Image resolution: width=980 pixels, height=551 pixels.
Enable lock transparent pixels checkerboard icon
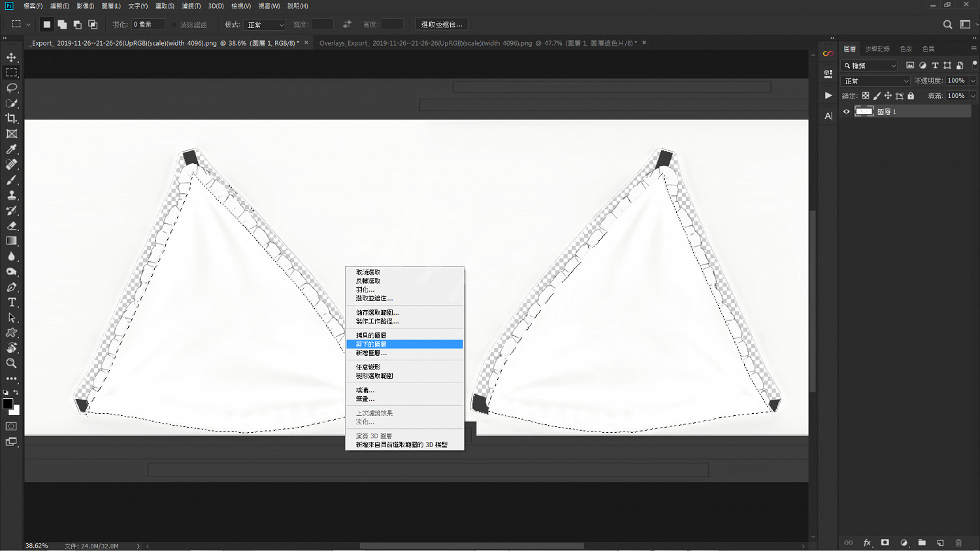click(866, 96)
